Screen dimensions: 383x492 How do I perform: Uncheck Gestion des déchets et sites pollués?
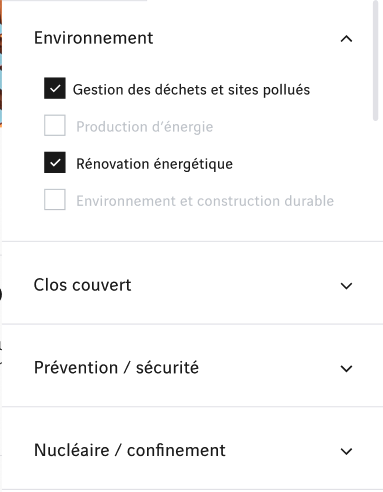55,88
